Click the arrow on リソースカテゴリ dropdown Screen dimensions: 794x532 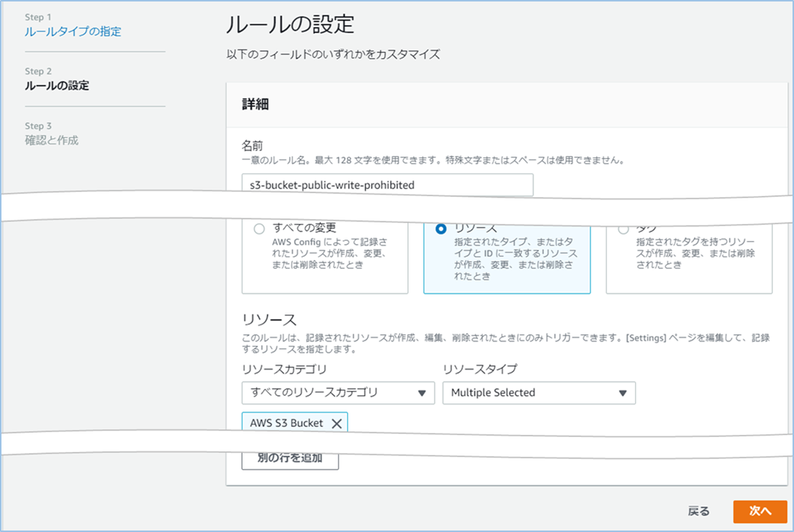click(422, 393)
